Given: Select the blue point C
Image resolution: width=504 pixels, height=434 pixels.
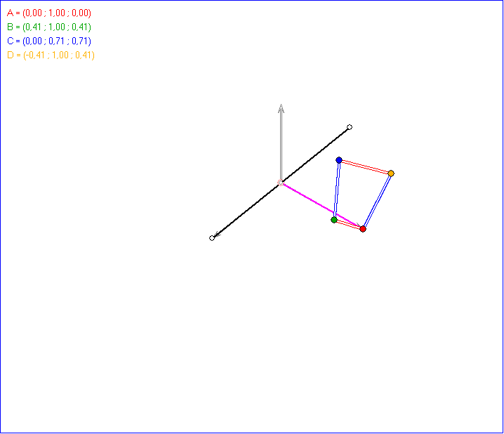Looking at the screenshot, I should [339, 160].
